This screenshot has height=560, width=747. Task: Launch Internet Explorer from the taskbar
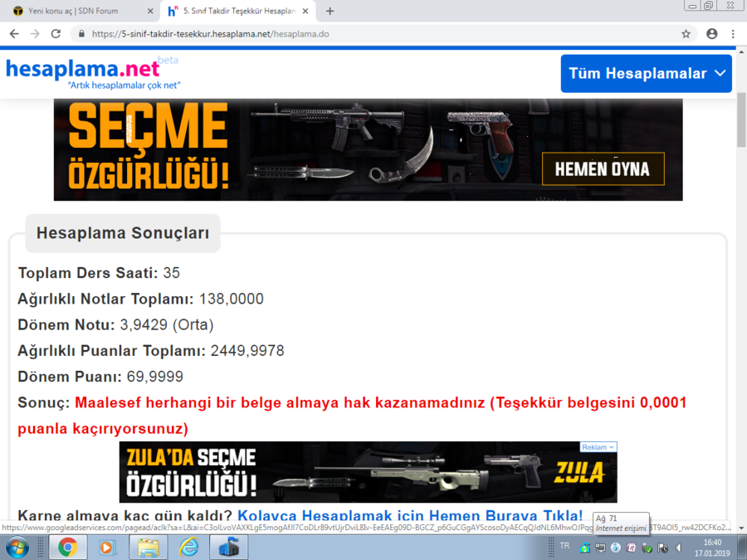tap(188, 548)
